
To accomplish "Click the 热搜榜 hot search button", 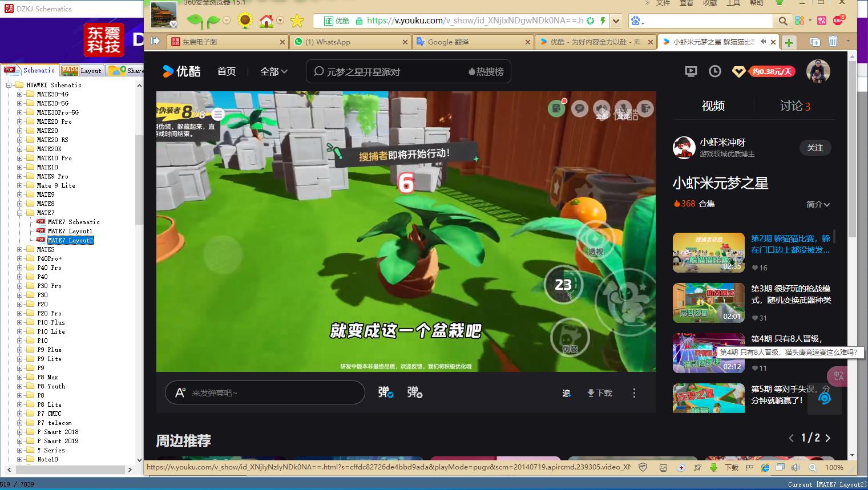I will [486, 72].
